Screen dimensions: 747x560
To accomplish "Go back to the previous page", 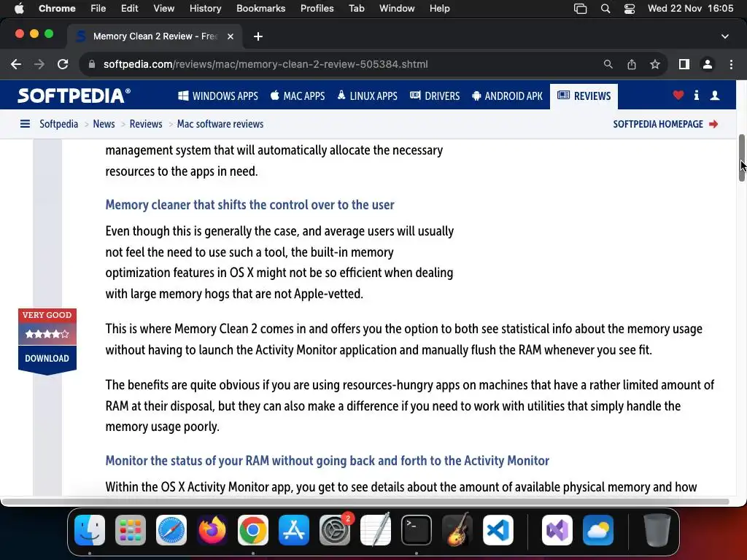I will [x=16, y=64].
